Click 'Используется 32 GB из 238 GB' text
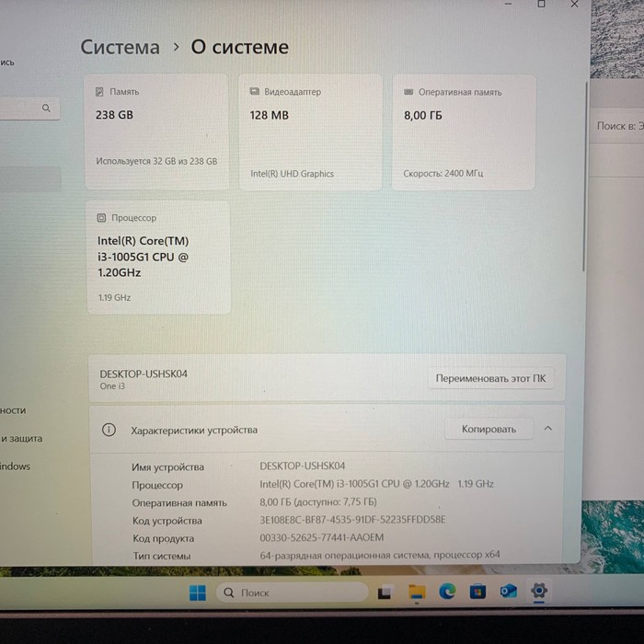The width and height of the screenshot is (644, 644). click(156, 161)
